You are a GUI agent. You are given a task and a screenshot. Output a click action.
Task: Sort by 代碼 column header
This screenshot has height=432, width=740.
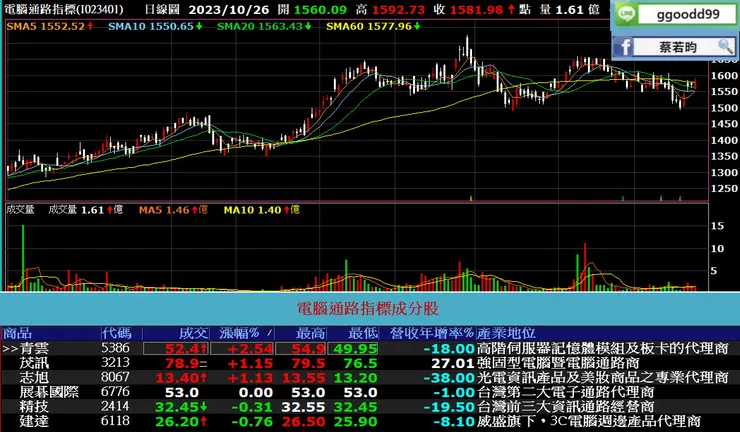pyautogui.click(x=116, y=333)
